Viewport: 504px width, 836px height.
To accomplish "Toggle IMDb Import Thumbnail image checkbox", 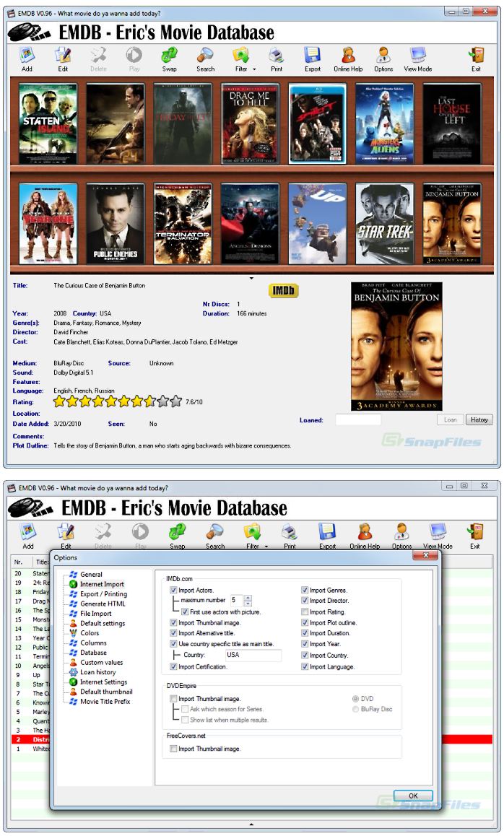I will [x=173, y=623].
